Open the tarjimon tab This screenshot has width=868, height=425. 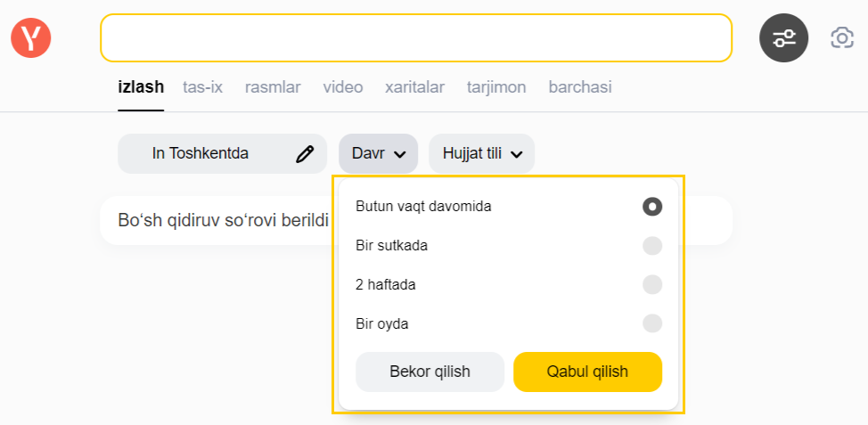[x=496, y=87]
